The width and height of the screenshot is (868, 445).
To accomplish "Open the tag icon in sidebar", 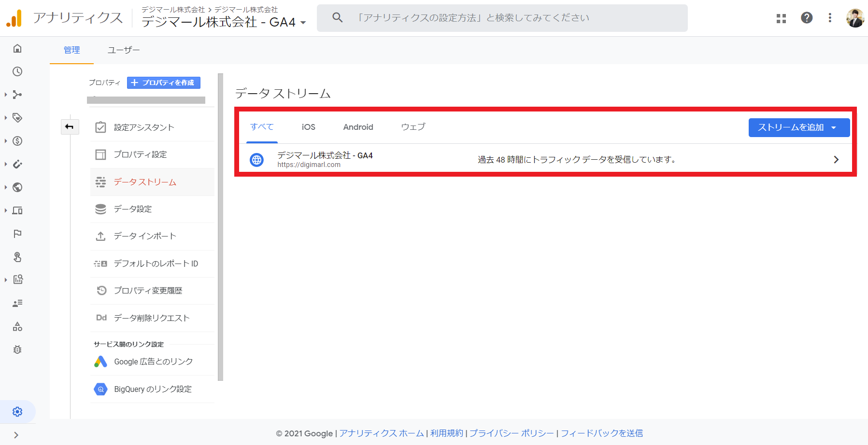I will (17, 118).
